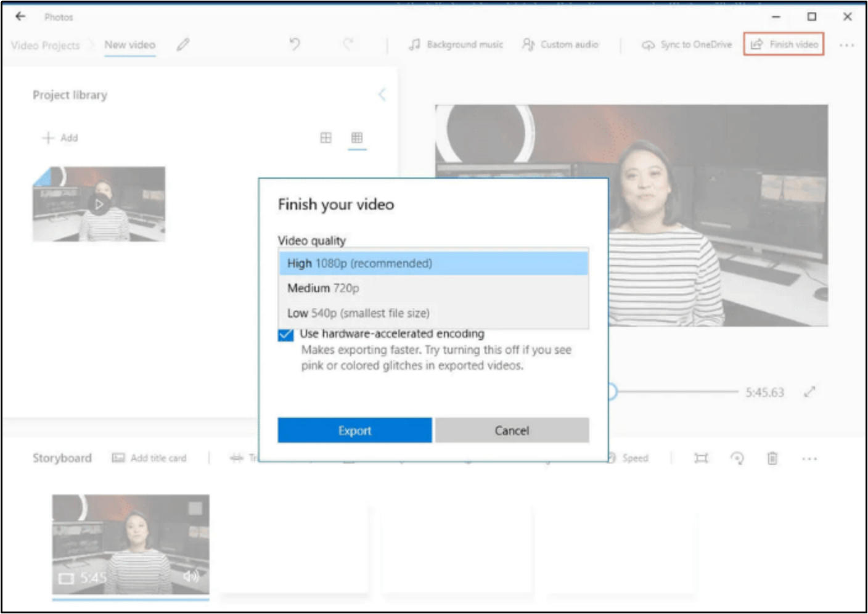Click the Trim tool icon
Image resolution: width=868 pixels, height=614 pixels.
237,458
